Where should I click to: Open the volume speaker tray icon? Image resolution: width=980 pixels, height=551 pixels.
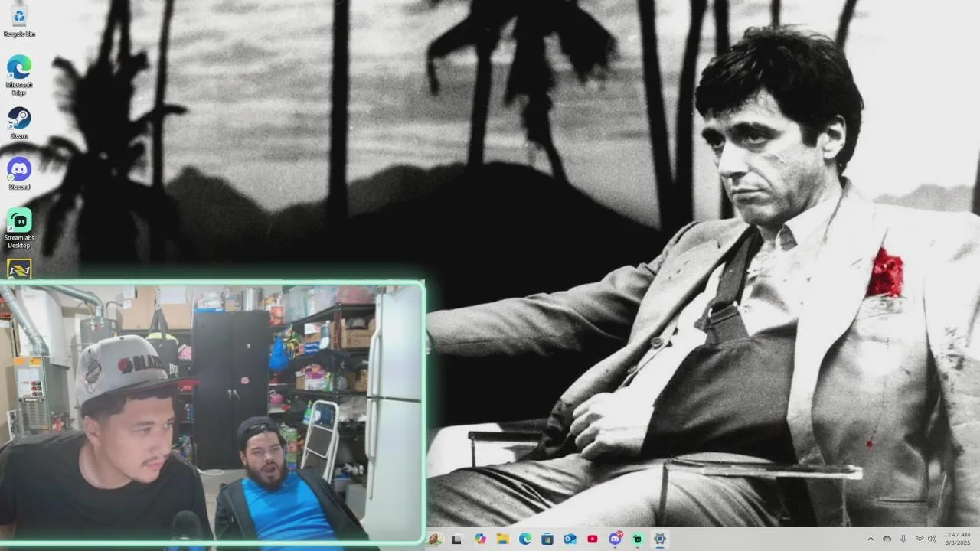(932, 539)
